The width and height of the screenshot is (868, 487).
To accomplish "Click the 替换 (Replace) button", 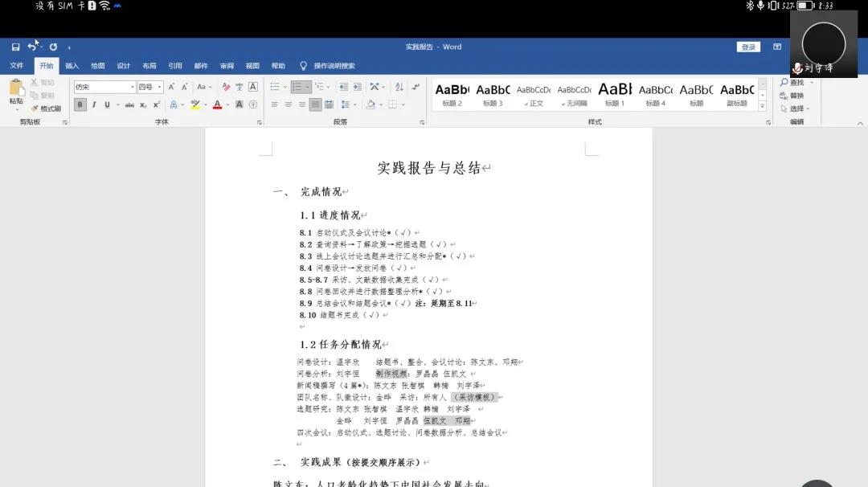I will click(795, 96).
